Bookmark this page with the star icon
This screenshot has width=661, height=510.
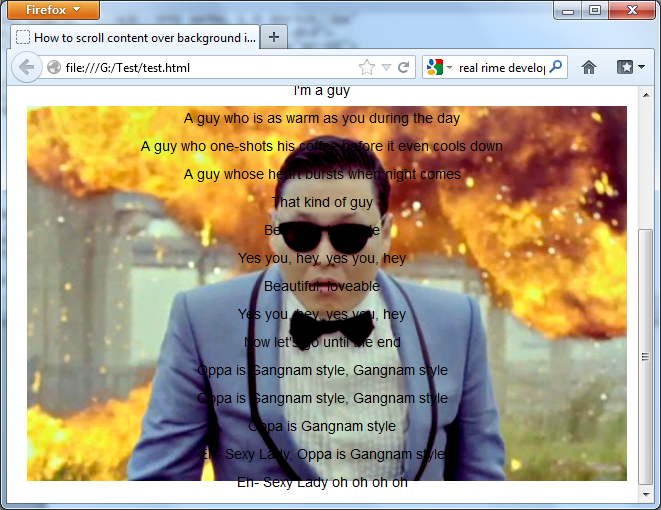click(367, 67)
